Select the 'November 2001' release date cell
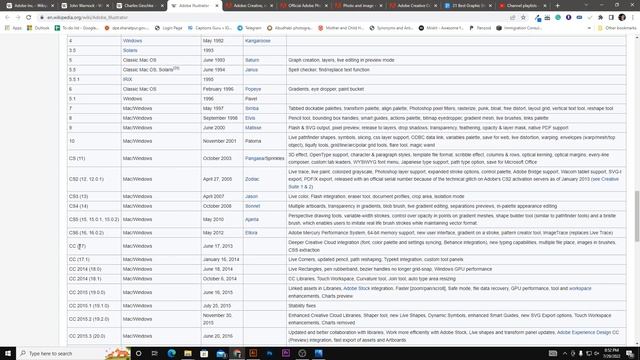 (222, 141)
